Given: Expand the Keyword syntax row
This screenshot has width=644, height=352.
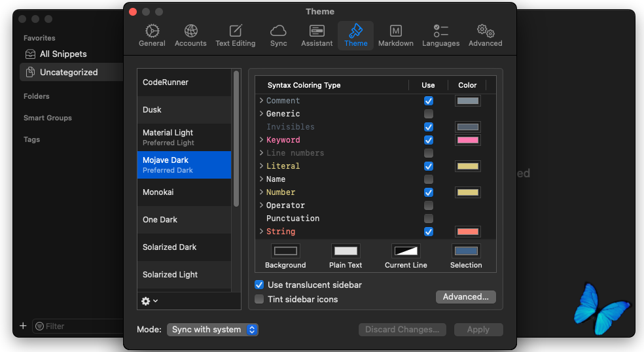Looking at the screenshot, I should [261, 139].
